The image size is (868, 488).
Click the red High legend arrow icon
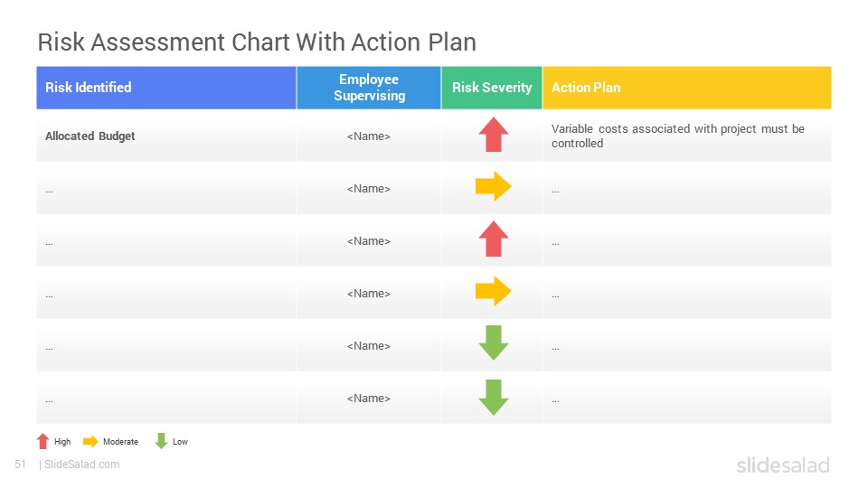point(42,441)
